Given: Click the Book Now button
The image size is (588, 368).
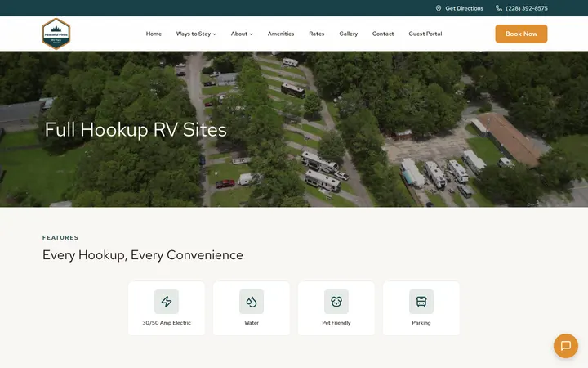Looking at the screenshot, I should 521,34.
